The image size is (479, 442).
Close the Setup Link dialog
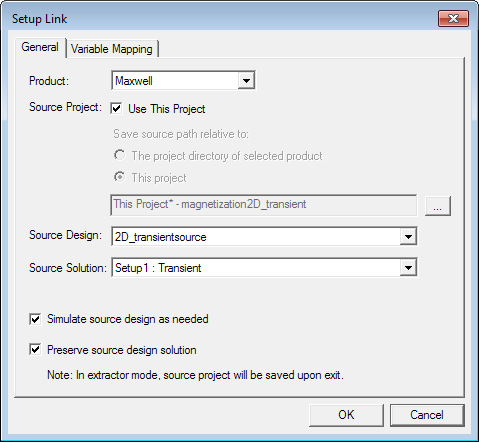coord(453,18)
